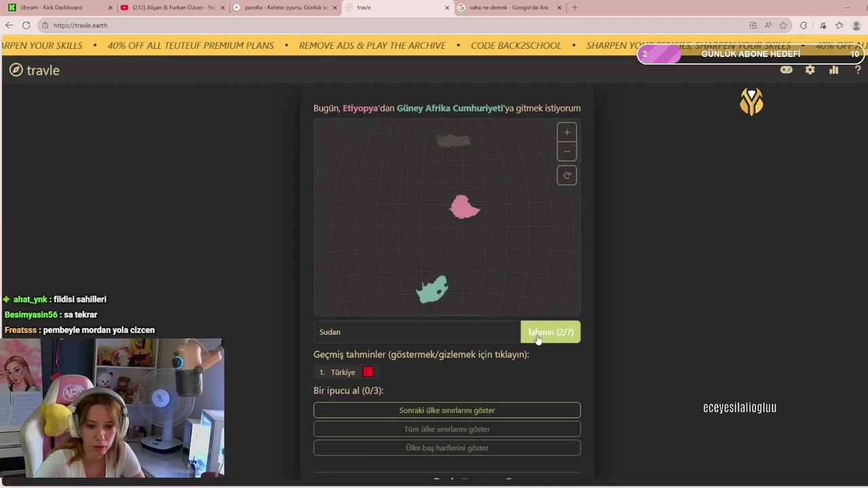The height and width of the screenshot is (488, 868).
Task: Click 'Sonraki ülke sınırlarını göster' hint
Action: click(447, 410)
